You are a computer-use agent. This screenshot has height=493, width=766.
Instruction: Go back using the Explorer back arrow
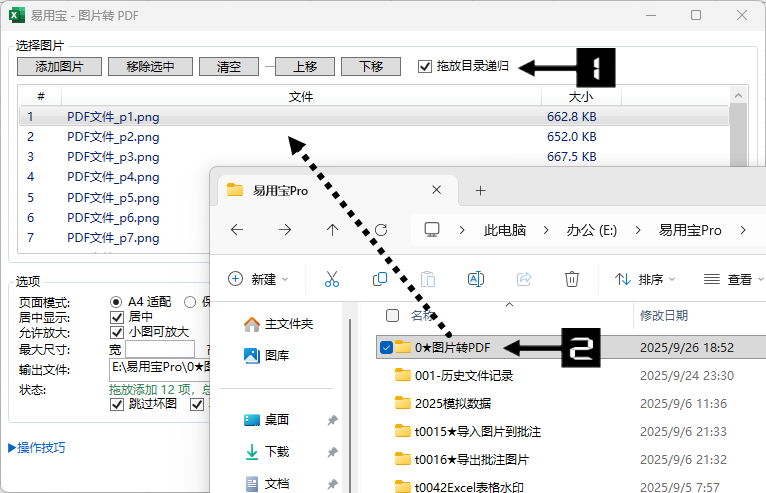[237, 230]
